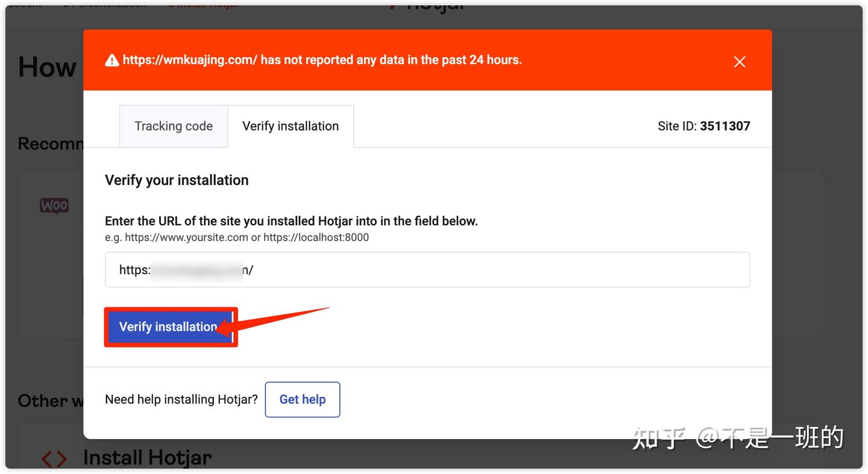Screen dimensions: 868x474
Task: Select the WooCommerce icon in the card
Action: [54, 205]
